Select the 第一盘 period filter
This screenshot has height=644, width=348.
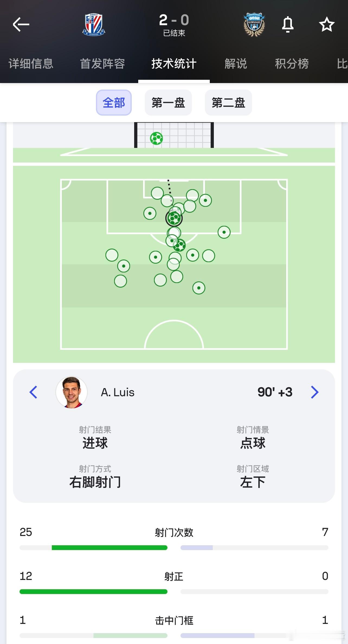point(168,103)
